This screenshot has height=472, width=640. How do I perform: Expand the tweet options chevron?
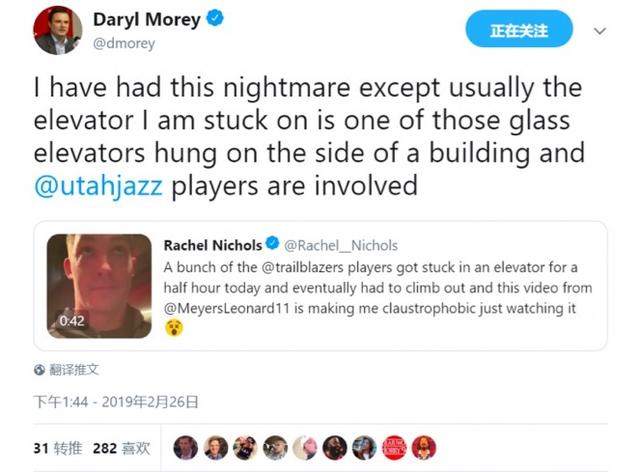click(x=600, y=31)
